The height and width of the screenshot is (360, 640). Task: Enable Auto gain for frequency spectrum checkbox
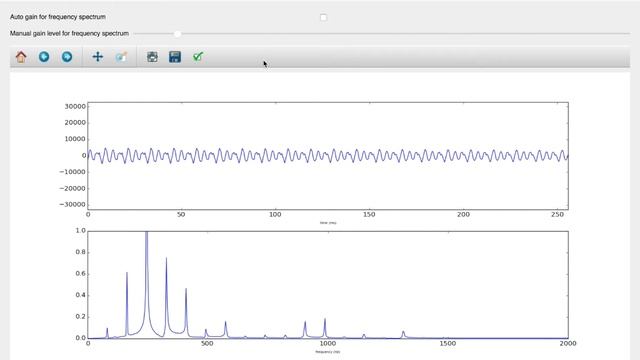[323, 18]
